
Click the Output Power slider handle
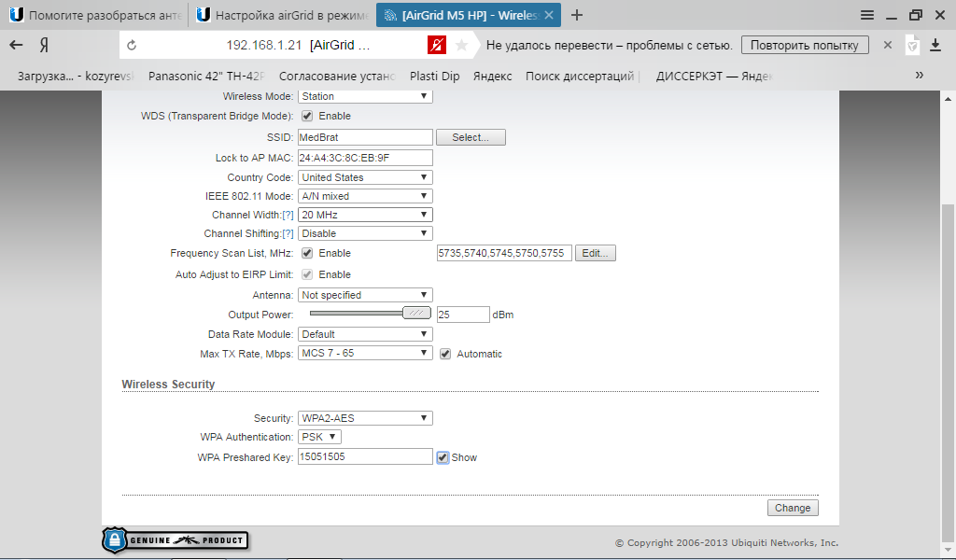click(x=416, y=314)
